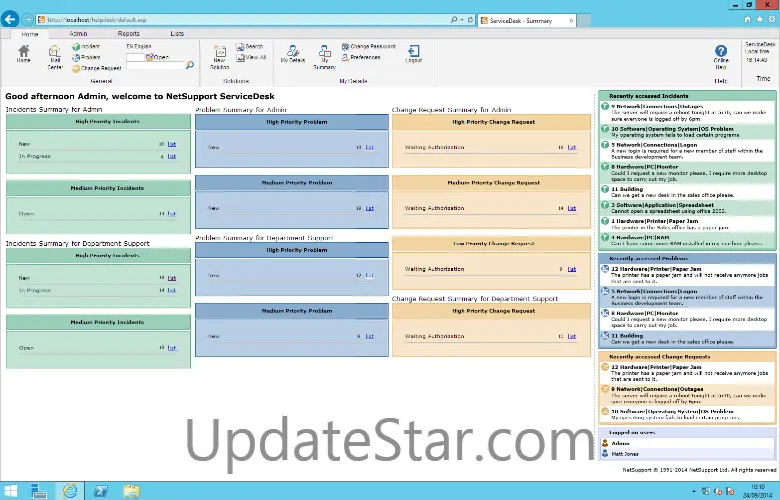Viewport: 780px width, 500px height.
Task: Select the Problem icon in General group
Action: point(86,57)
